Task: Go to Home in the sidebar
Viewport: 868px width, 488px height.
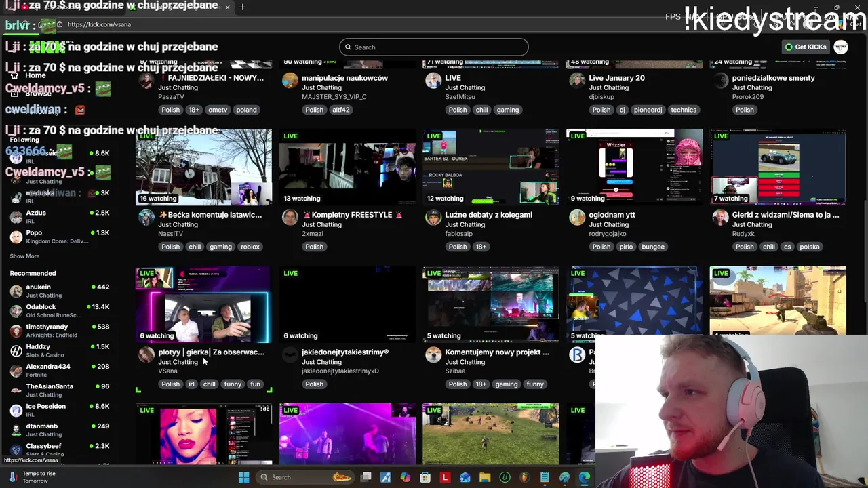Action: pos(35,75)
